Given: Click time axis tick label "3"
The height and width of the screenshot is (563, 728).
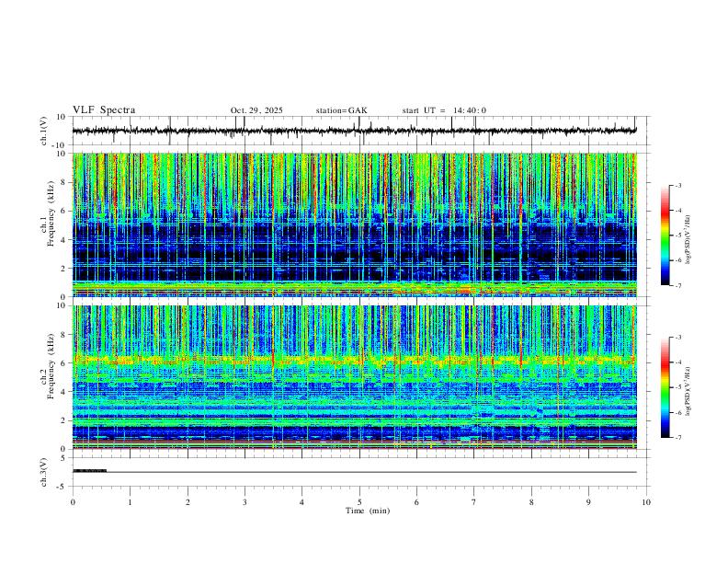Looking at the screenshot, I should [x=245, y=502].
